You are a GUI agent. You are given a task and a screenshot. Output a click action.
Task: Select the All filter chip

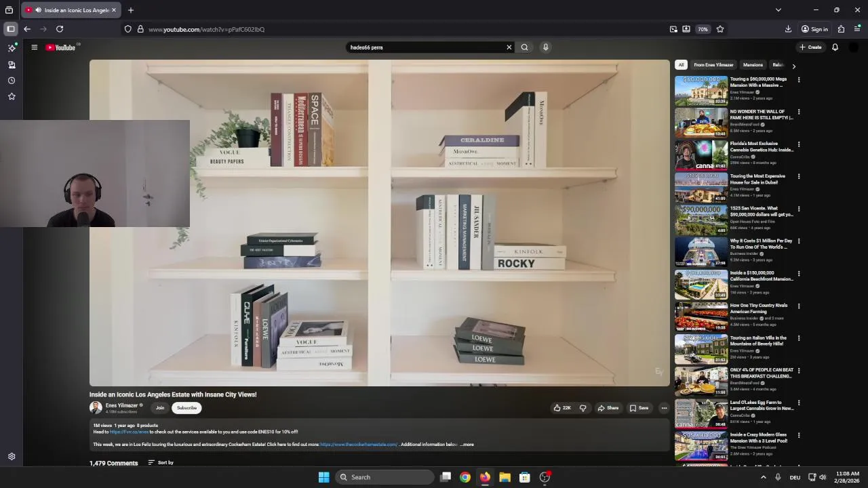681,65
